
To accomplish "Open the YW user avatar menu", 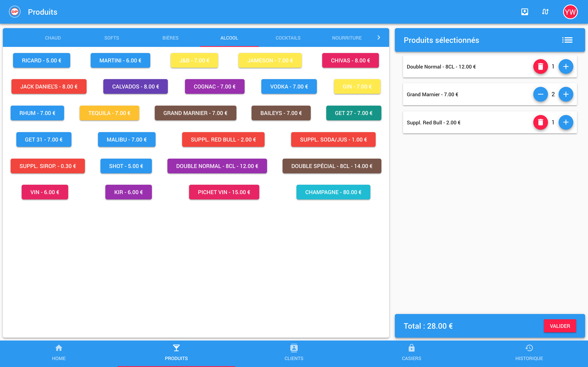I will (570, 12).
